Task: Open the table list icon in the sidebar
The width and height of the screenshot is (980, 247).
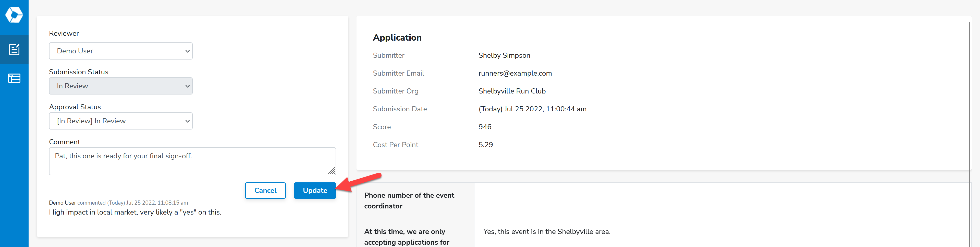Action: click(x=14, y=78)
